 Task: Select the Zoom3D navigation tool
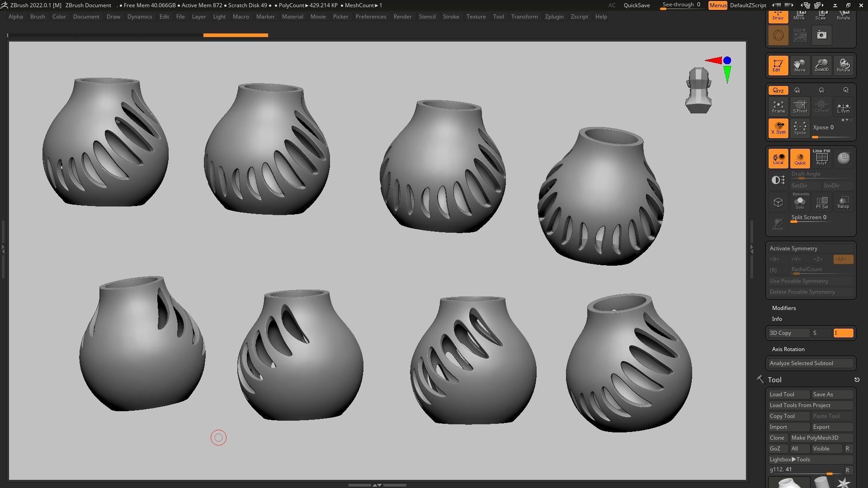click(821, 66)
